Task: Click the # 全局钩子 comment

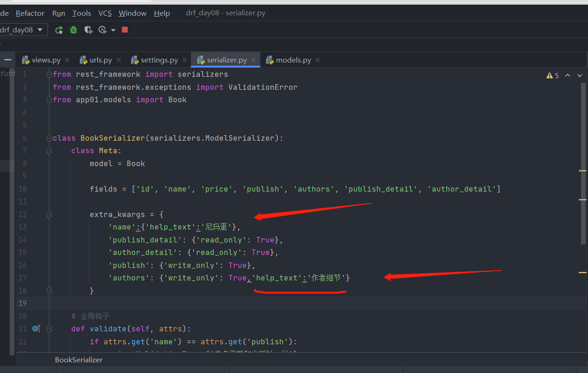Action: pos(90,316)
